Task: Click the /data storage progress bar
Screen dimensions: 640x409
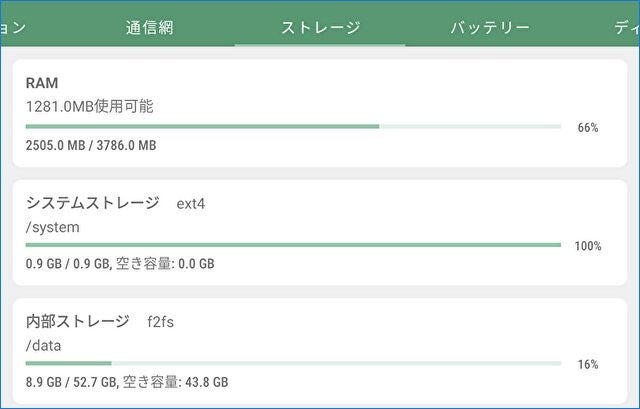Action: click(x=292, y=363)
